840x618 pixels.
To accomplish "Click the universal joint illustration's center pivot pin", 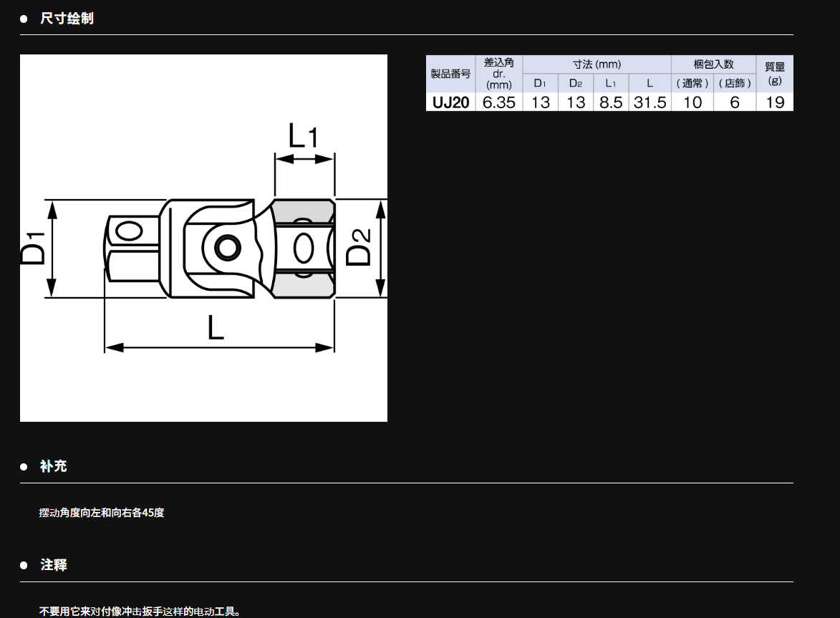I will pos(228,248).
